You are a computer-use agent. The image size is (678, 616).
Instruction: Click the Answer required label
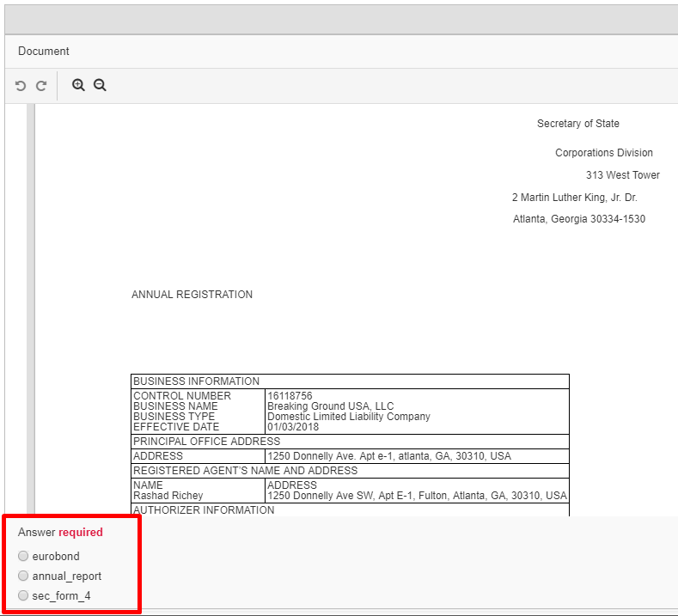point(60,532)
